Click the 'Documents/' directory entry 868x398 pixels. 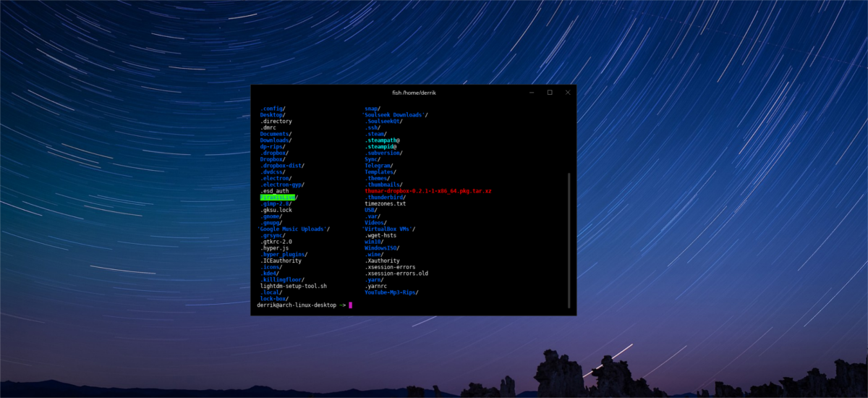pyautogui.click(x=276, y=134)
